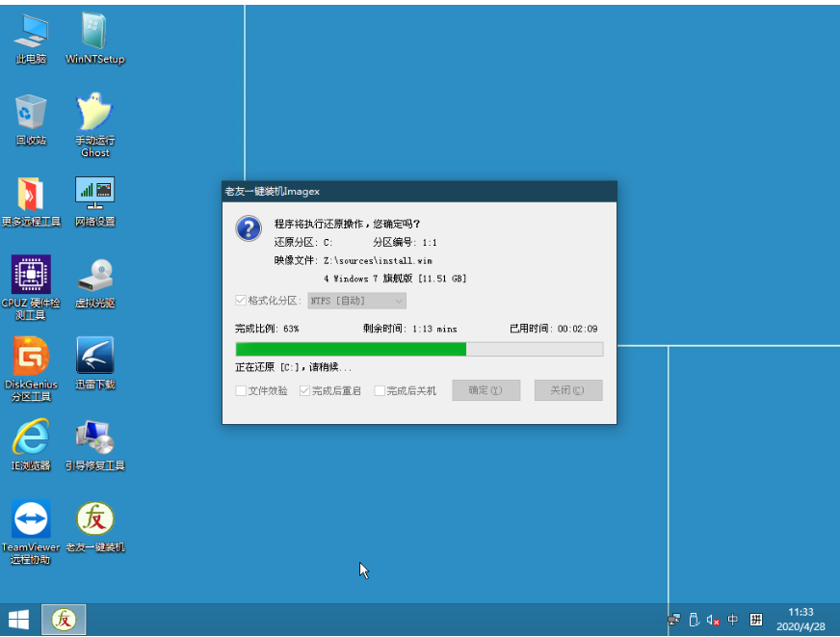Click the 引导修复工具 desktop icon

coord(94,438)
